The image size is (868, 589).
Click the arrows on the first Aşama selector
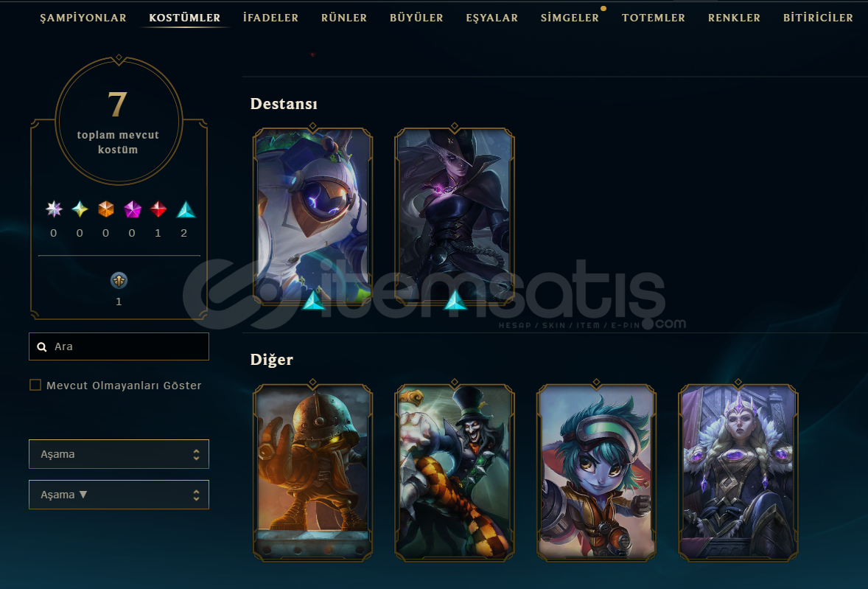(196, 455)
